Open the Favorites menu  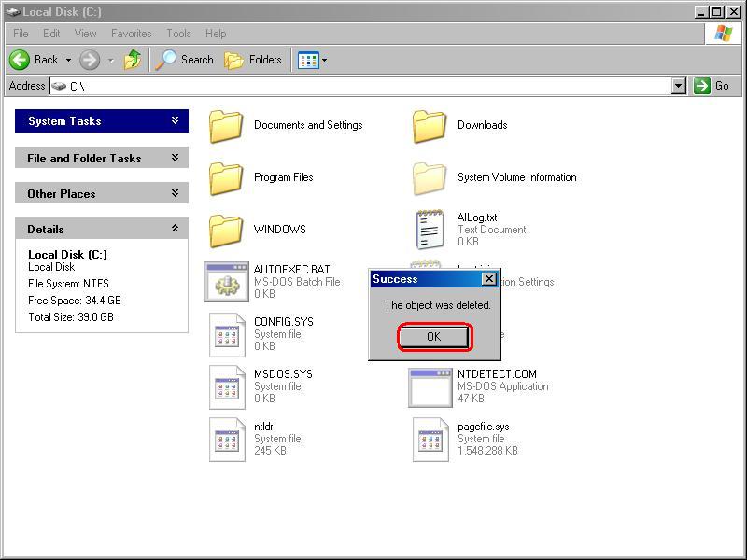tap(131, 34)
